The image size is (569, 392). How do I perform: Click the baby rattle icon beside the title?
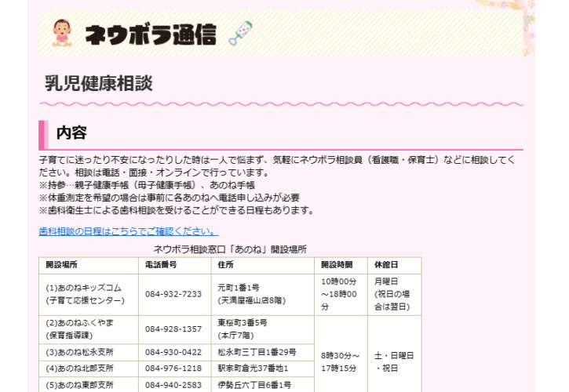click(x=239, y=33)
